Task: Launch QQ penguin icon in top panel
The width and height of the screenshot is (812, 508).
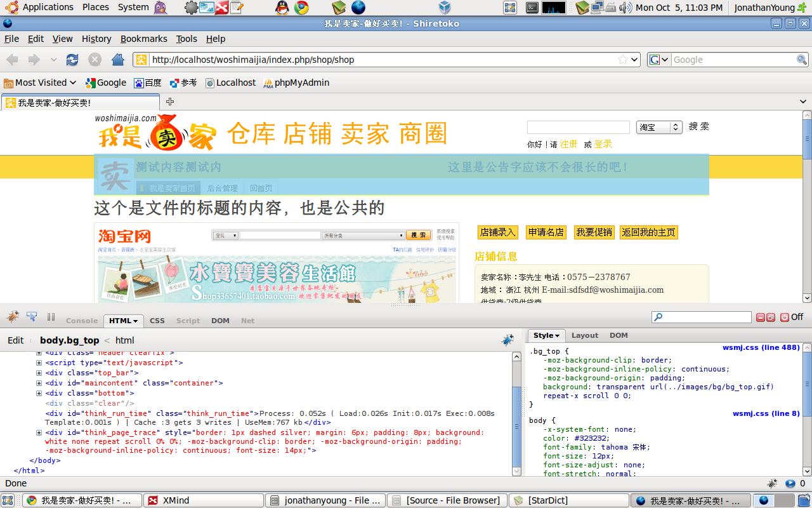Action: (282, 8)
